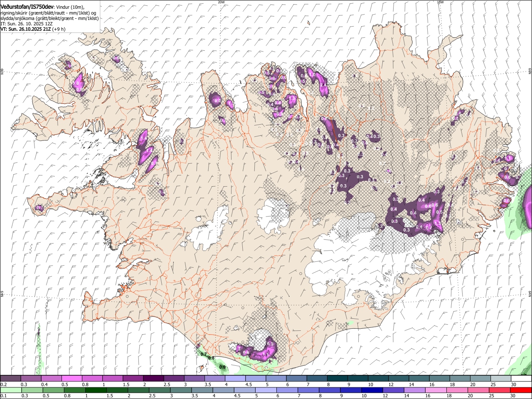Select lower scale swatch between 2 and 2.5
The width and height of the screenshot is (532, 399).
click(138, 390)
